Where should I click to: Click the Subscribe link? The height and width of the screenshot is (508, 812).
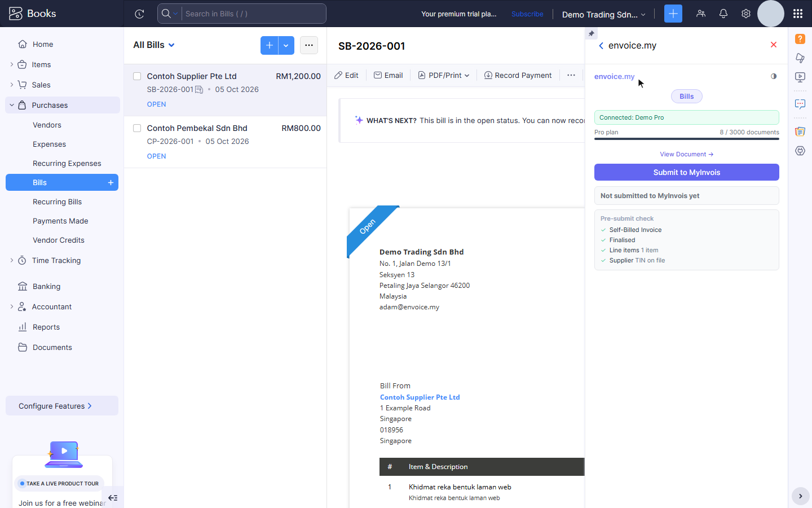tap(527, 14)
